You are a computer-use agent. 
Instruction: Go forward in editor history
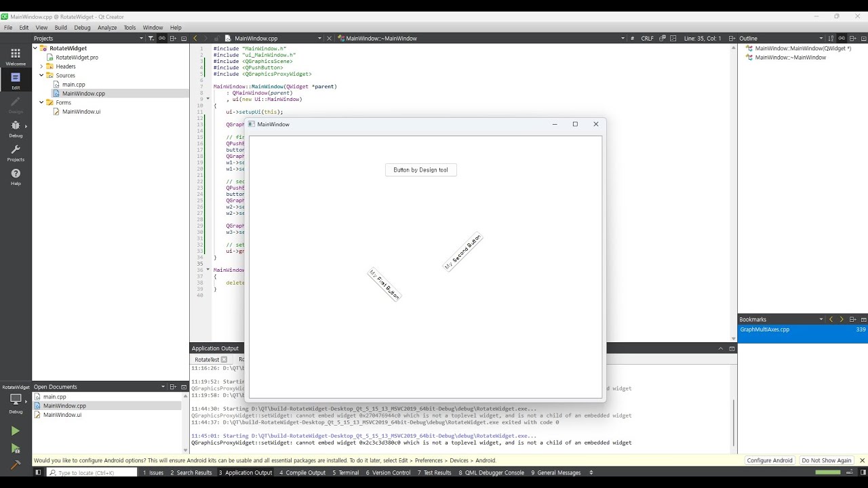(x=206, y=39)
